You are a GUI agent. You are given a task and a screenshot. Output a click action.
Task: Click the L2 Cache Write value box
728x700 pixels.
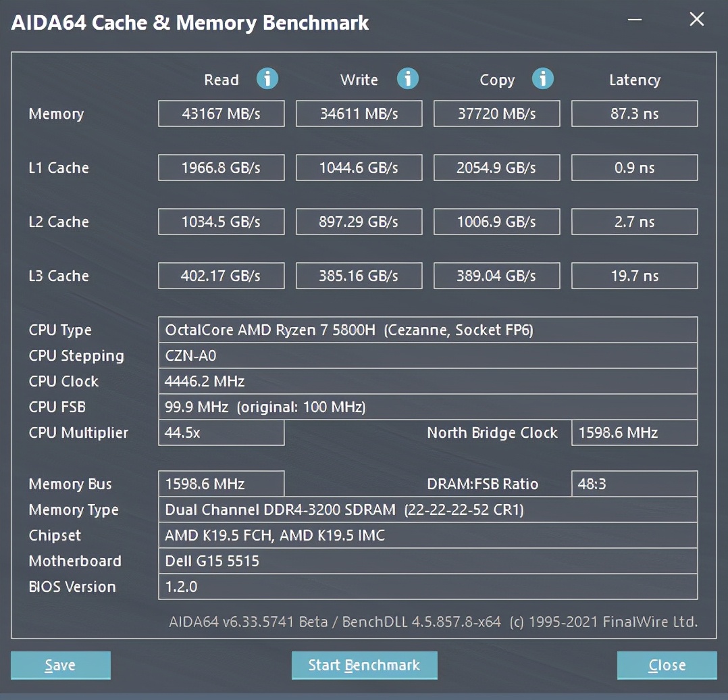point(359,222)
